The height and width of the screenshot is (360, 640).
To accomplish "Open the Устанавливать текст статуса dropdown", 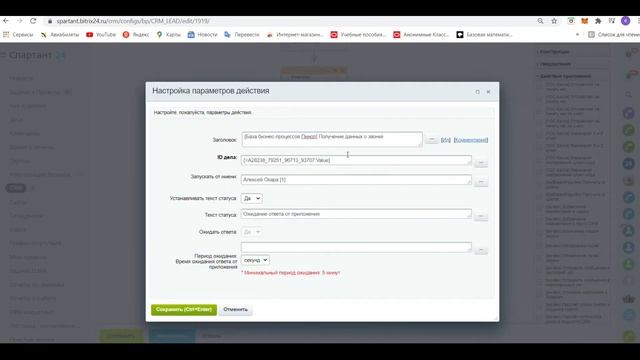I will click(x=251, y=198).
